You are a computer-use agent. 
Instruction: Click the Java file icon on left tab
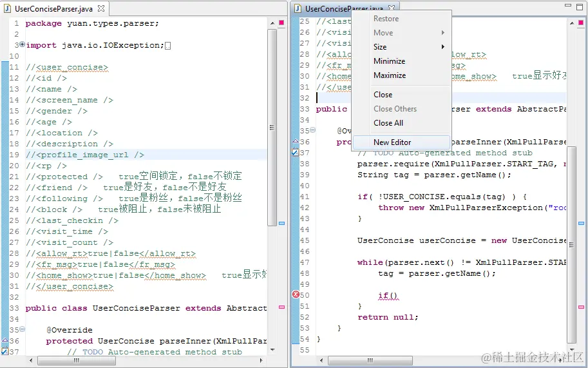pos(8,8)
